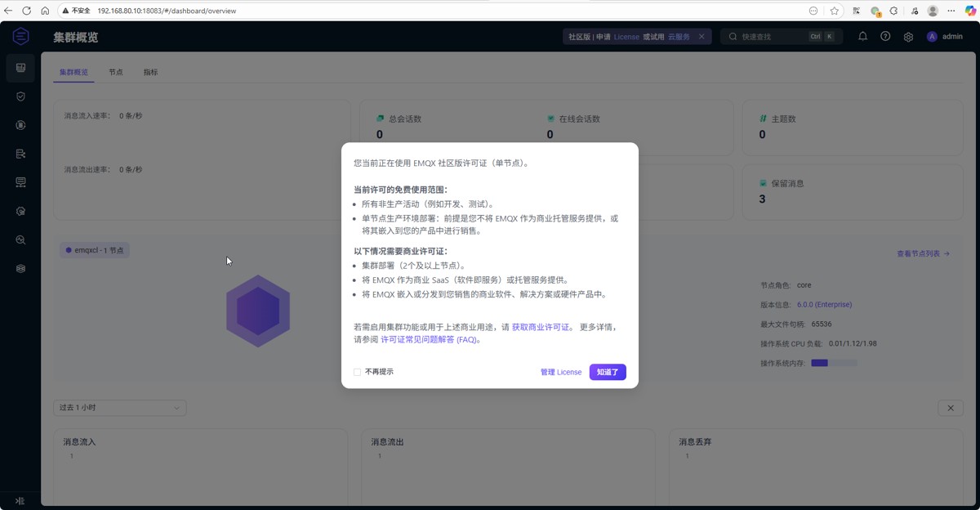Screen dimensions: 980x510
Task: Open the browser extensions puzzle icon
Action: (x=894, y=11)
